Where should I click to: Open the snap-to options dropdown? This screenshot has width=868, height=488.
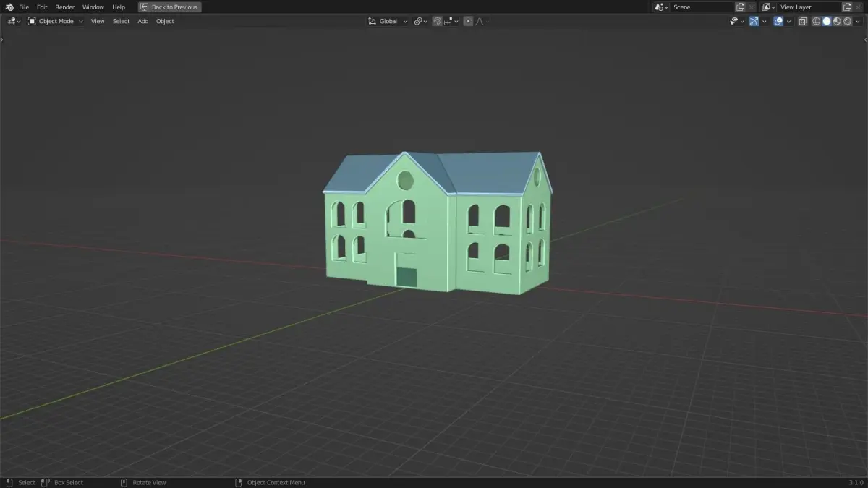click(451, 21)
